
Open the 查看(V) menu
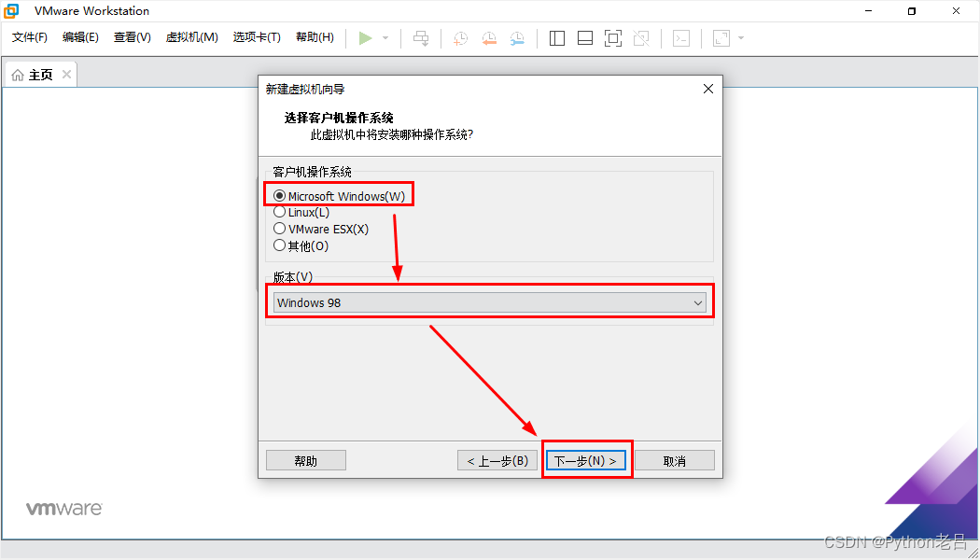tap(133, 37)
